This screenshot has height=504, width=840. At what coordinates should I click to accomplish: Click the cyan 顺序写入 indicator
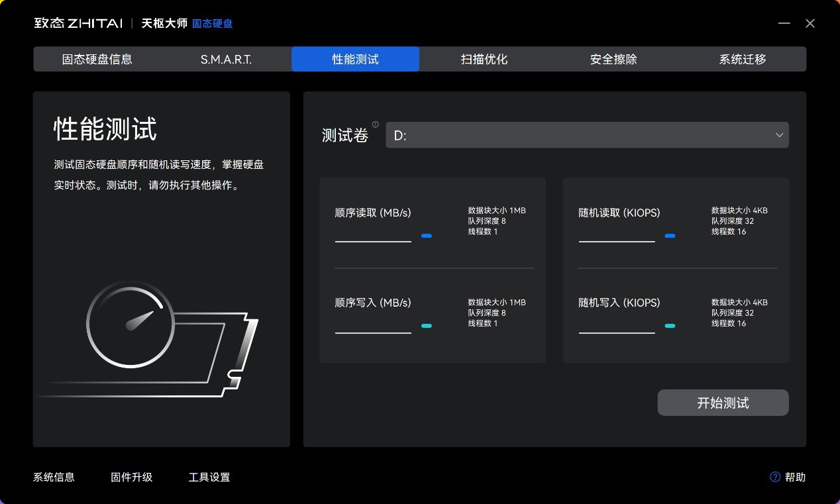click(427, 326)
